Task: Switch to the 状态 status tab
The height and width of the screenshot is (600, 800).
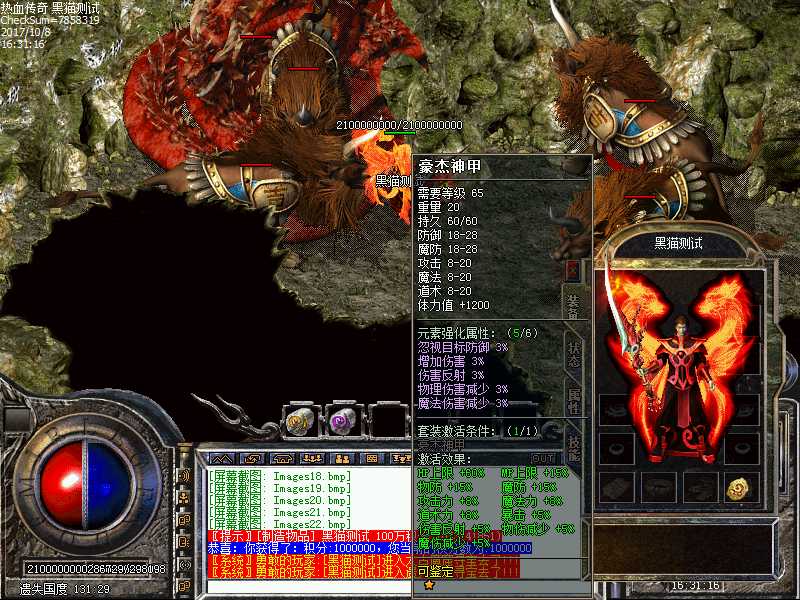Action: 574,354
